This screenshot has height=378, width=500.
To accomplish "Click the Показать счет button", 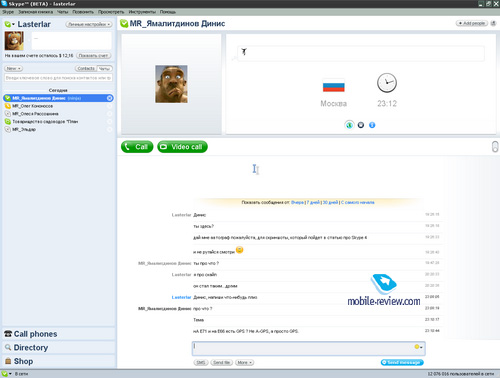I will tap(93, 56).
